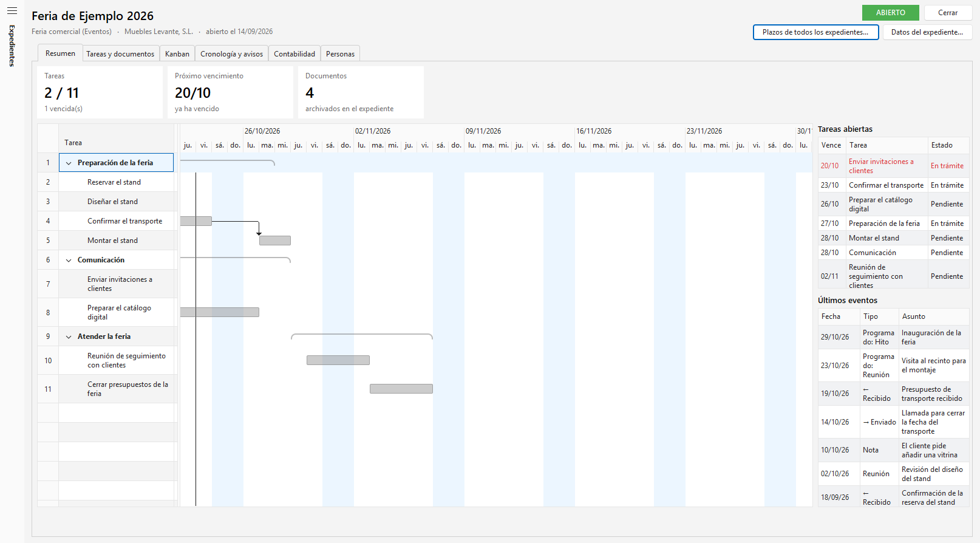Collapse the Atender la feria group
The height and width of the screenshot is (543, 980).
point(69,336)
